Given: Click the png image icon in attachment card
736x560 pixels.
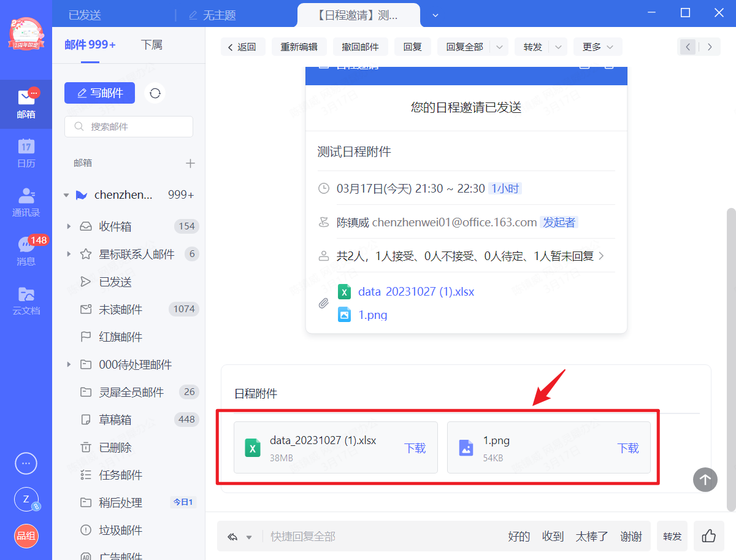Looking at the screenshot, I should (x=466, y=448).
